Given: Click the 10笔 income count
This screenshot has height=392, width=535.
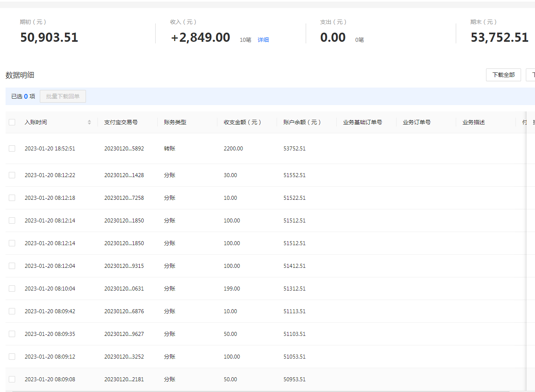Looking at the screenshot, I should [x=245, y=40].
